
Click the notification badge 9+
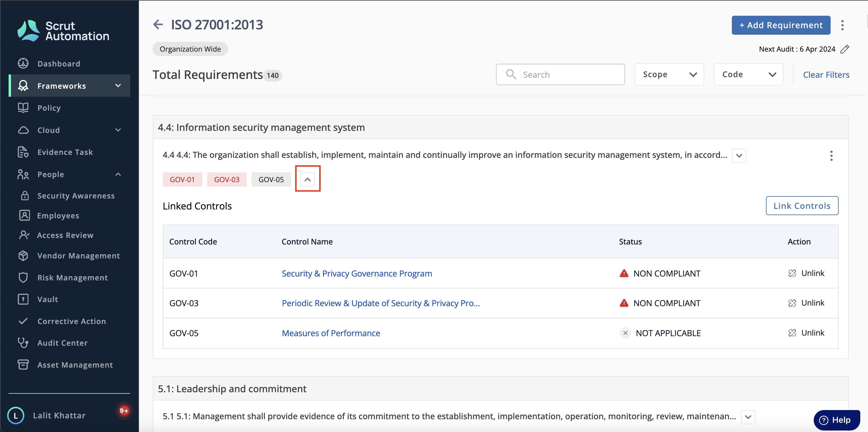124,410
